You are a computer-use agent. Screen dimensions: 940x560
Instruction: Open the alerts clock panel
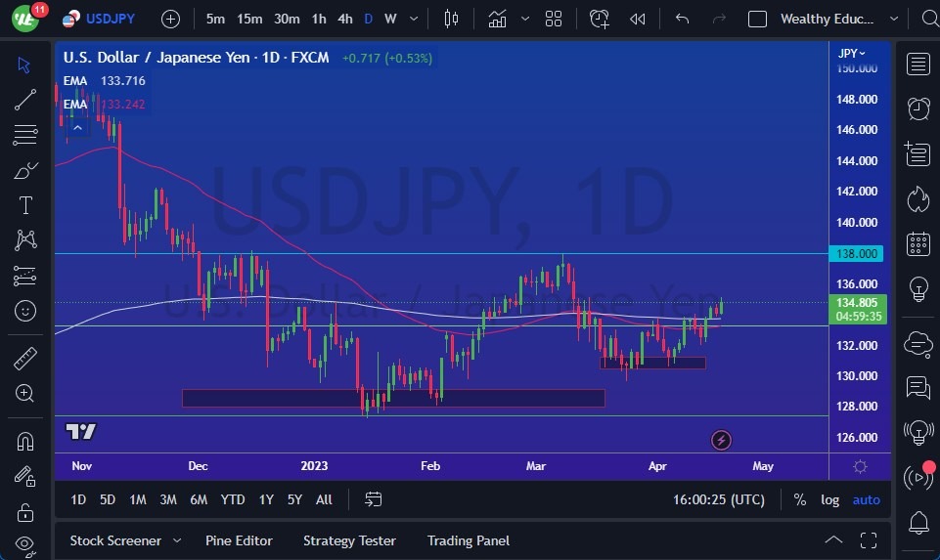[918, 109]
